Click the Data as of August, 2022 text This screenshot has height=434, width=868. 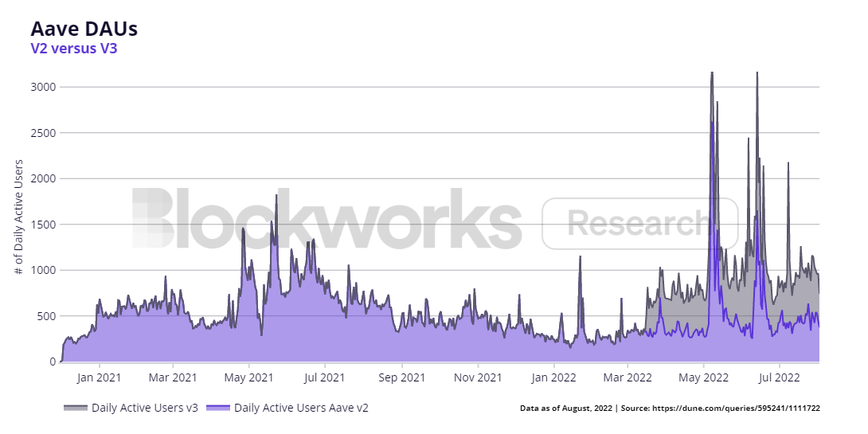(x=566, y=408)
